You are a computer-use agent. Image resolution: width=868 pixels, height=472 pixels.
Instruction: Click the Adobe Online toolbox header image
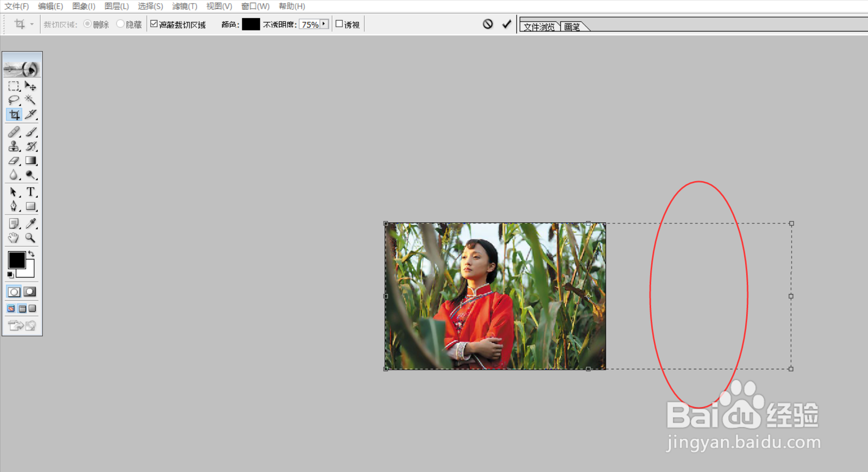click(22, 66)
